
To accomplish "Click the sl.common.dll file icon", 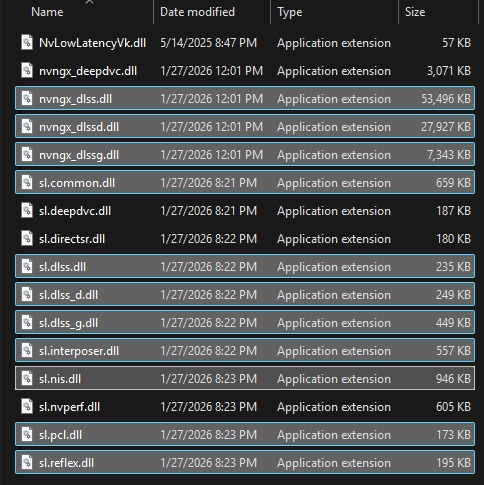I will [x=27, y=183].
